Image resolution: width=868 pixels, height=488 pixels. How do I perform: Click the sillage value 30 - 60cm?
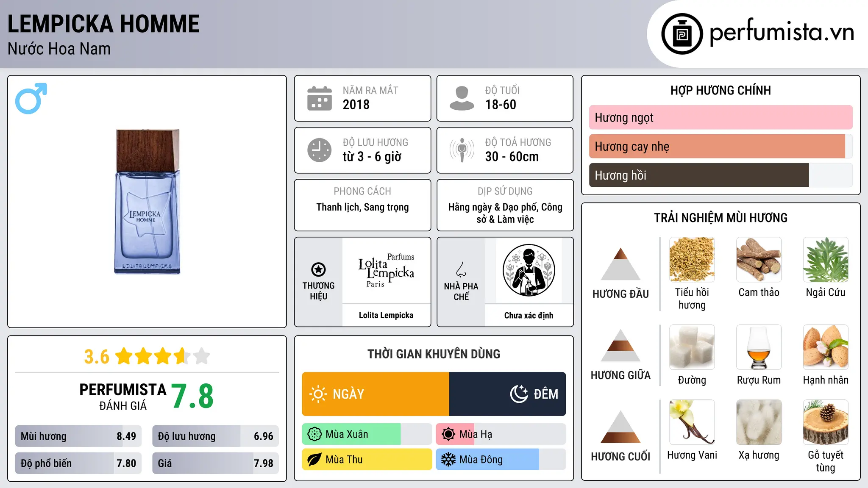(x=512, y=157)
